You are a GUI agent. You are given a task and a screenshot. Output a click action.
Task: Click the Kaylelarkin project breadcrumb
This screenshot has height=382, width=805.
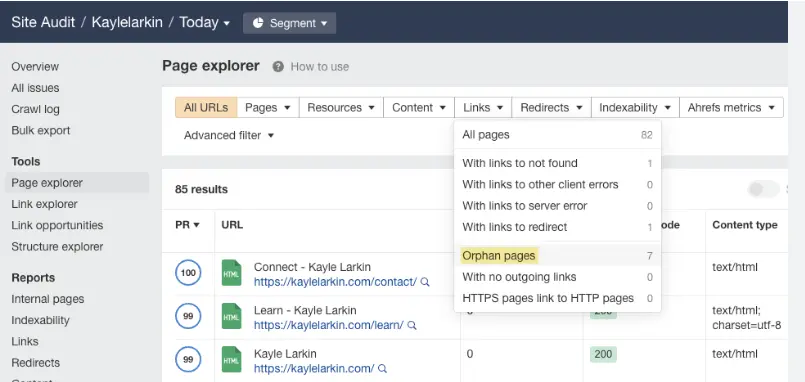(127, 23)
